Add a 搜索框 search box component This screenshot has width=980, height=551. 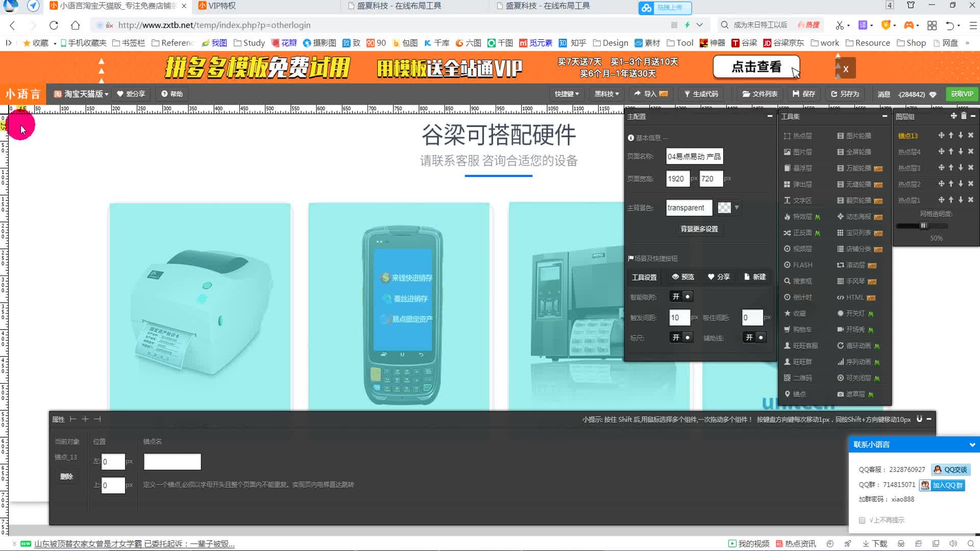point(798,281)
